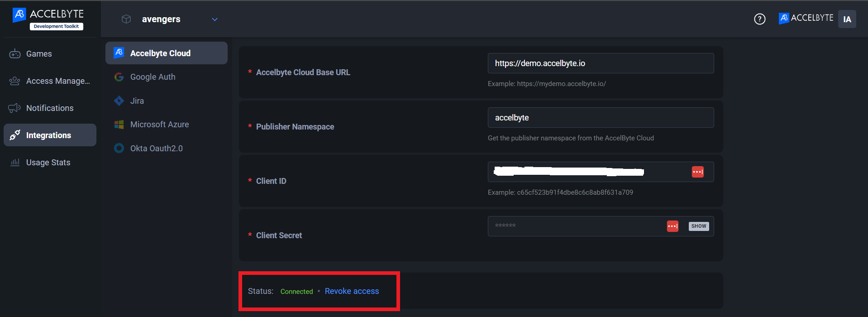868x317 pixels.
Task: Click the Client ID example hint text
Action: pyautogui.click(x=560, y=192)
